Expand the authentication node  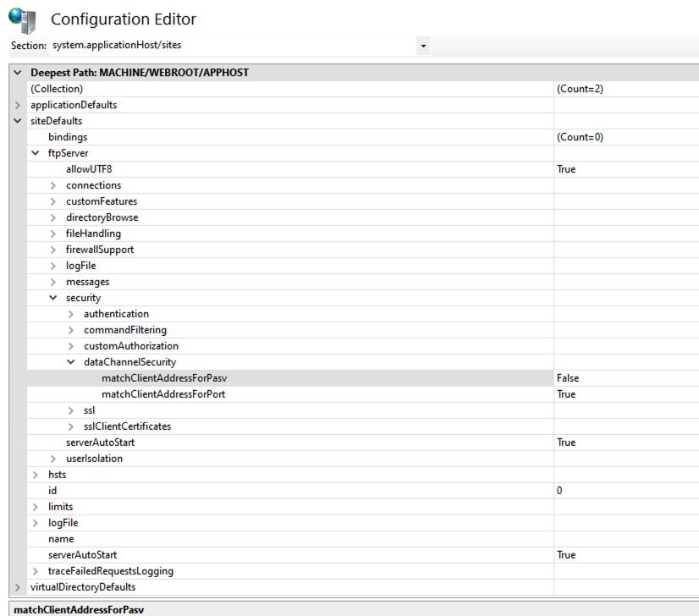(71, 313)
